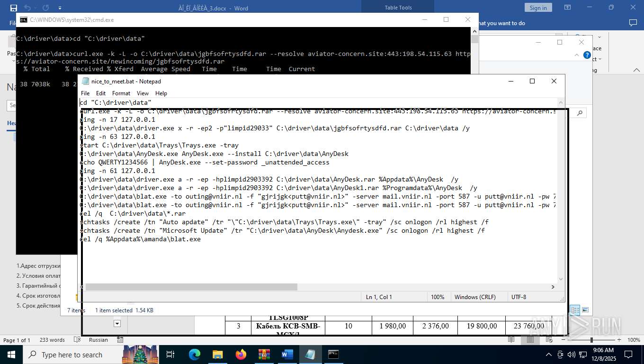Open the Windows Start menu
Screen dimensions: 644x364
click(11, 355)
